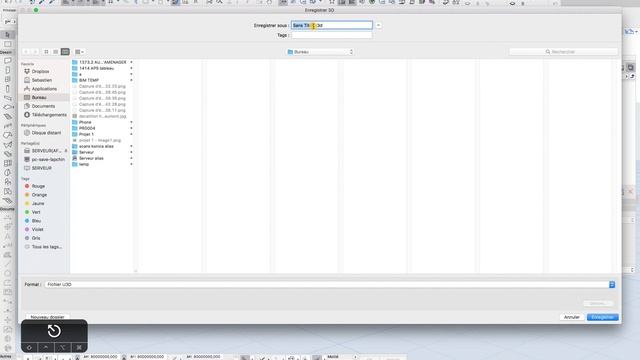The image size is (640, 360).
Task: Go back using the back navigation arrow
Action: tap(27, 52)
